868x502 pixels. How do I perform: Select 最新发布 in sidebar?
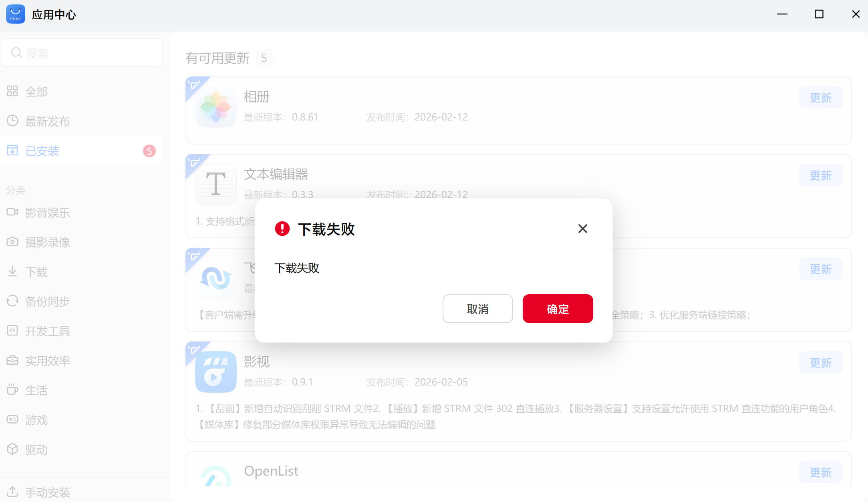point(47,121)
